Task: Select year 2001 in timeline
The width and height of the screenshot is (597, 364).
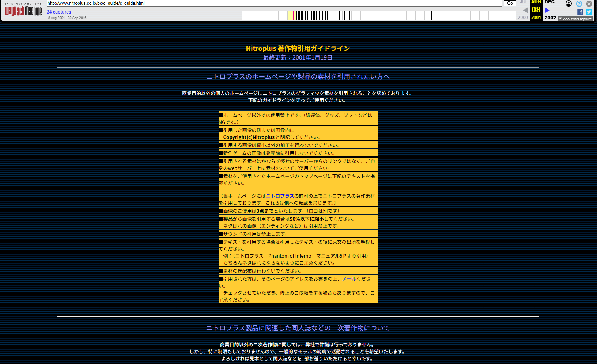Action: 536,18
